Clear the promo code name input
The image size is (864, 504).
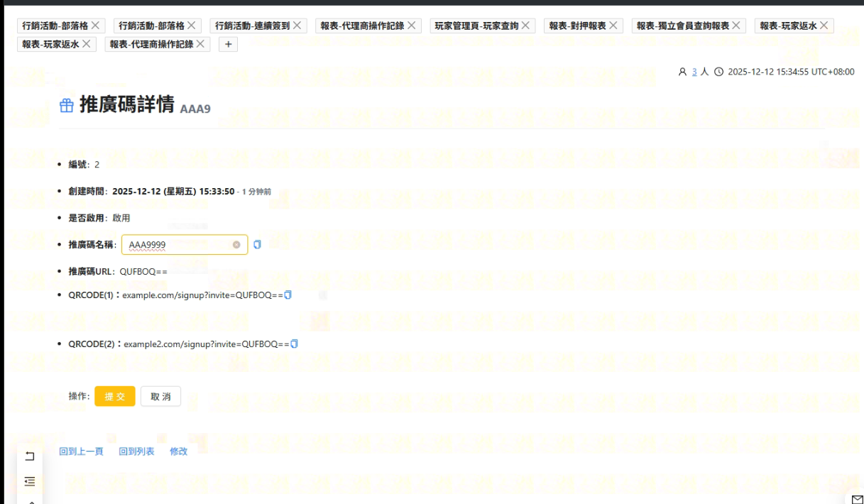click(x=236, y=244)
